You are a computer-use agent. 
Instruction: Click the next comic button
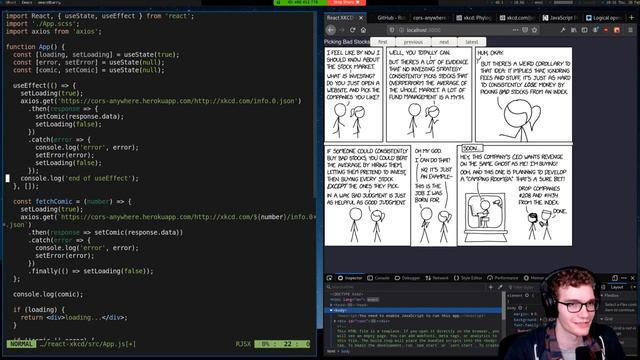[444, 42]
